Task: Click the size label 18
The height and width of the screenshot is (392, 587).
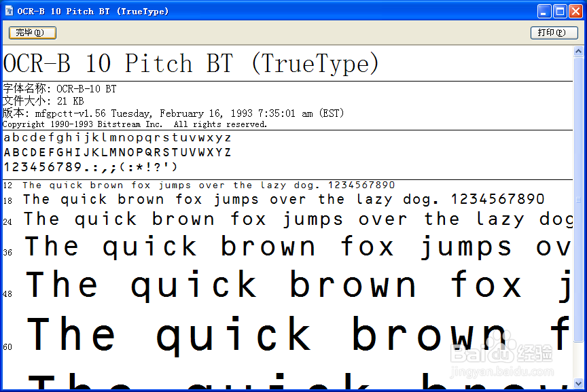Action: click(7, 201)
